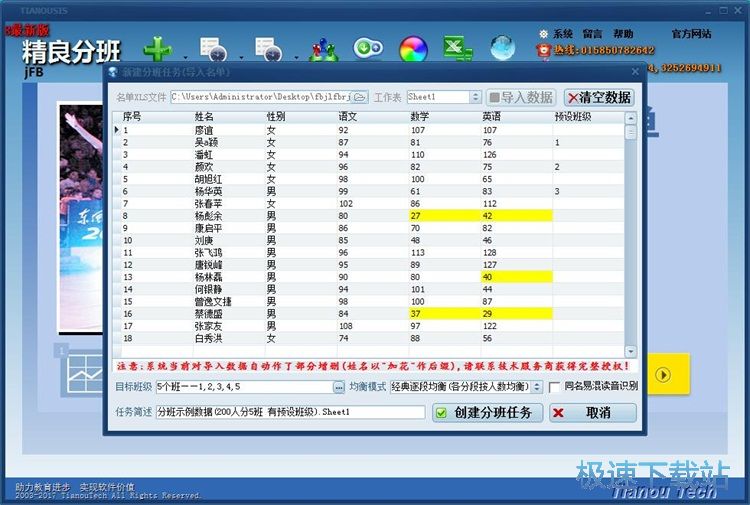The height and width of the screenshot is (505, 750).
Task: Click scrollbar down arrow in data table
Action: 630,351
